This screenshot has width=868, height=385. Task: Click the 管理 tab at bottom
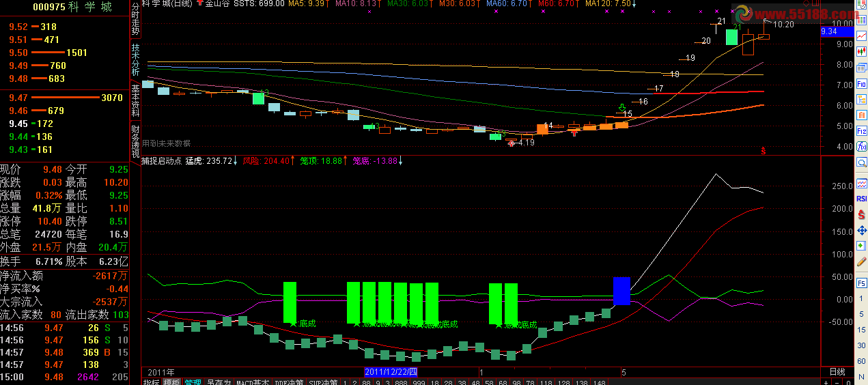pos(193,382)
